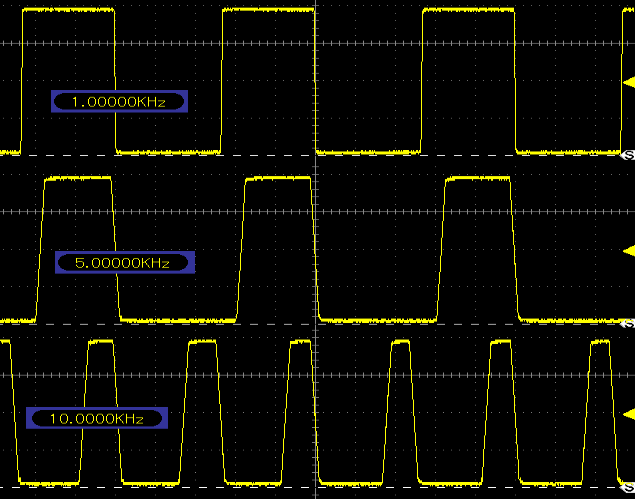The image size is (635, 499).
Task: Click the yellow trigger arrow on 5 kHz trace
Action: [628, 249]
